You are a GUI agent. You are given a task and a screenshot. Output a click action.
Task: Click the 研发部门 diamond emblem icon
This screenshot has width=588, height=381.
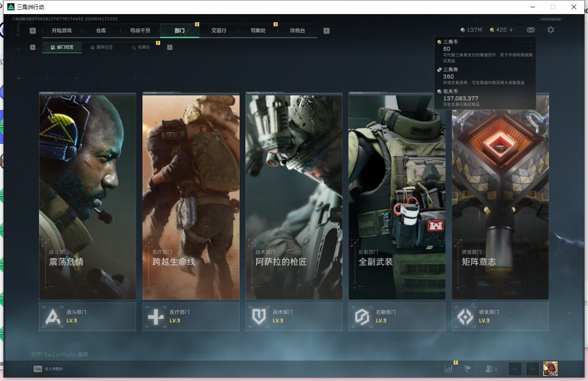coord(465,317)
